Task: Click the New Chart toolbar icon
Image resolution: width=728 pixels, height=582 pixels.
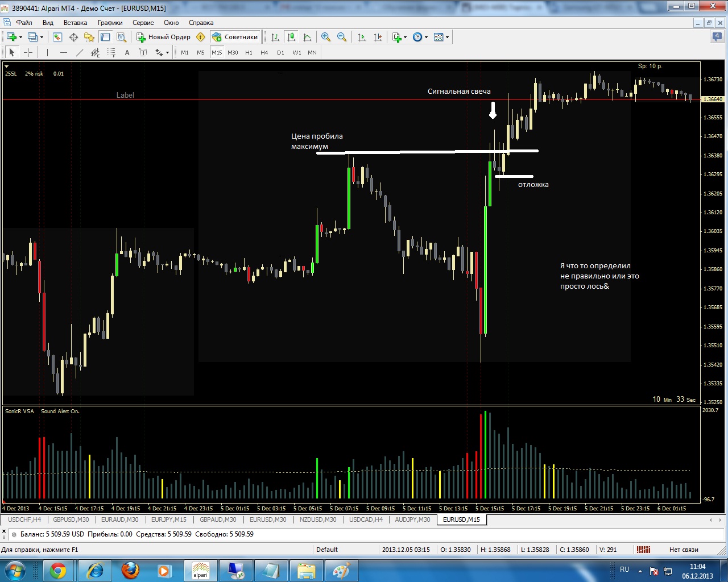Action: tap(11, 37)
